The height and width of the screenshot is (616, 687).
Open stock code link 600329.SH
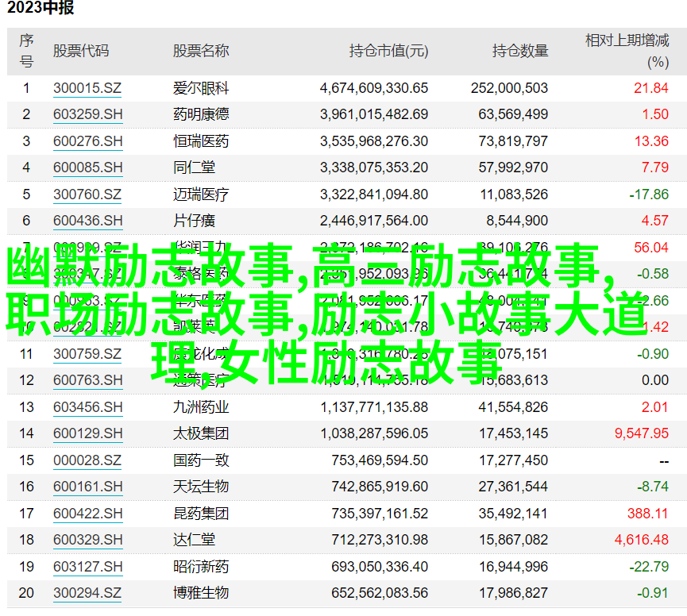(87, 539)
